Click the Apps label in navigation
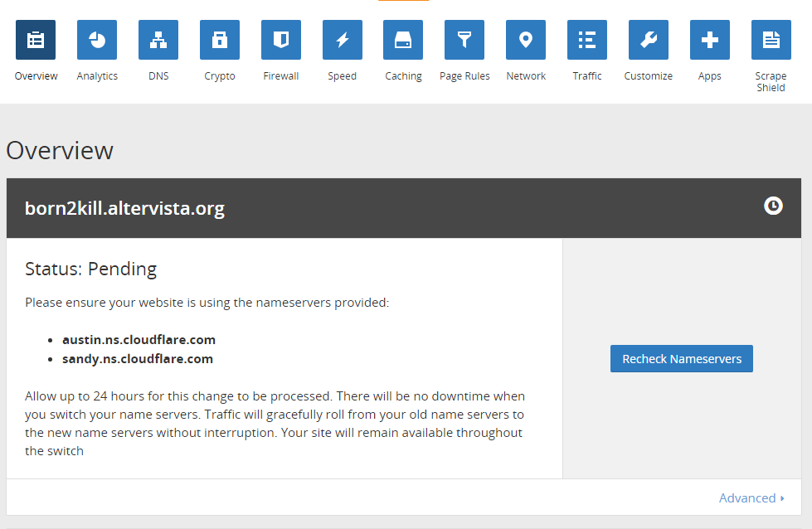 (709, 76)
